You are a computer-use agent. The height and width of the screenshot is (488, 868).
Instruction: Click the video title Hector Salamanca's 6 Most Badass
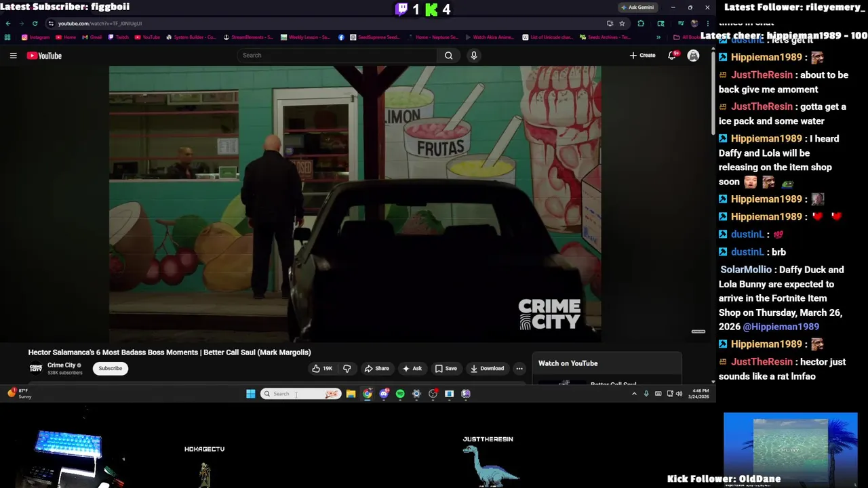coord(170,352)
